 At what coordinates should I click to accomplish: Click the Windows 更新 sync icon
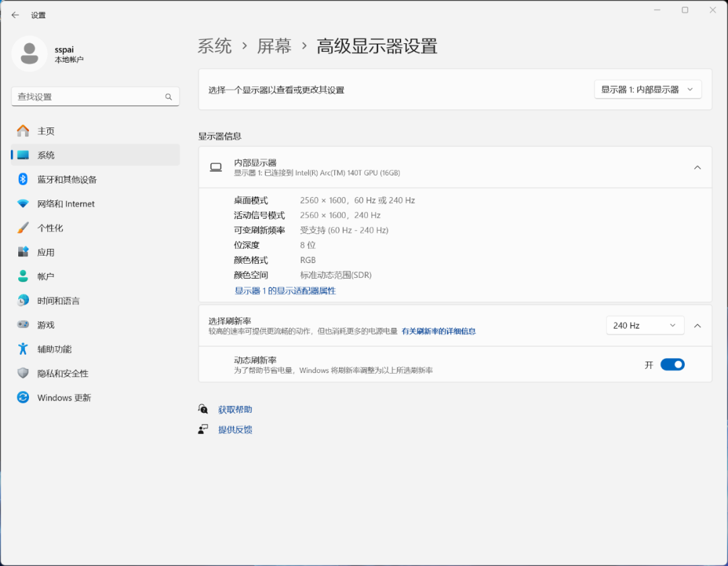click(x=23, y=397)
